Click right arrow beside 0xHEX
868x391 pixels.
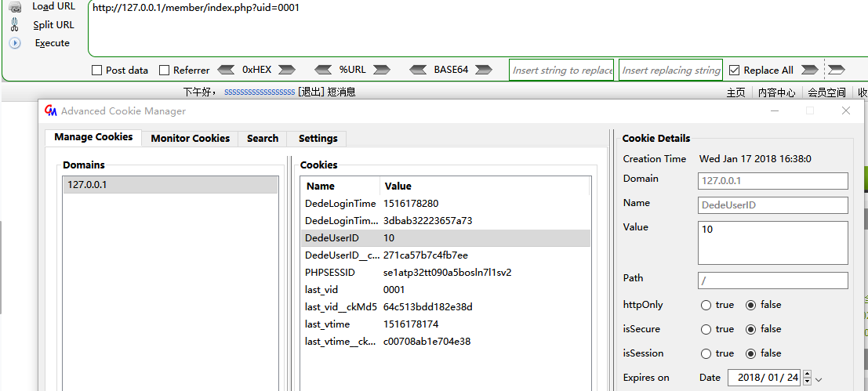tap(287, 70)
